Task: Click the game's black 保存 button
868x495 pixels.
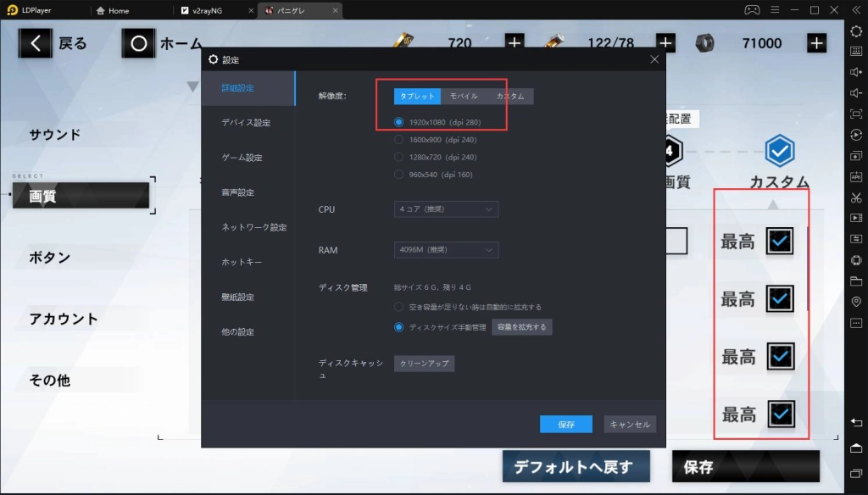Action: click(x=746, y=467)
